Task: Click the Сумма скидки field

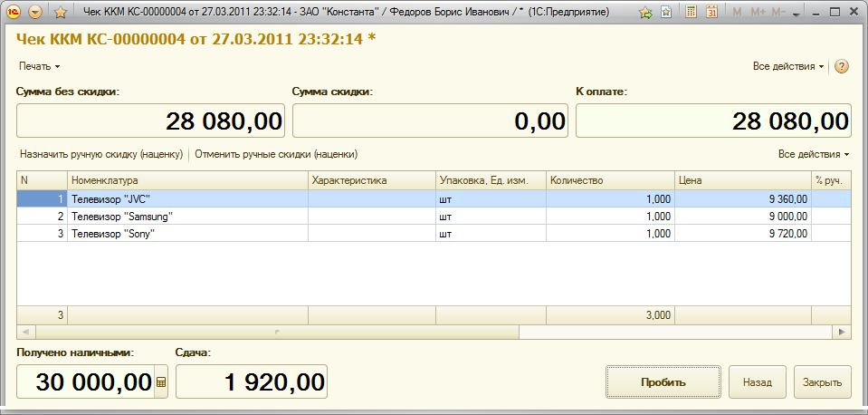Action: point(430,121)
